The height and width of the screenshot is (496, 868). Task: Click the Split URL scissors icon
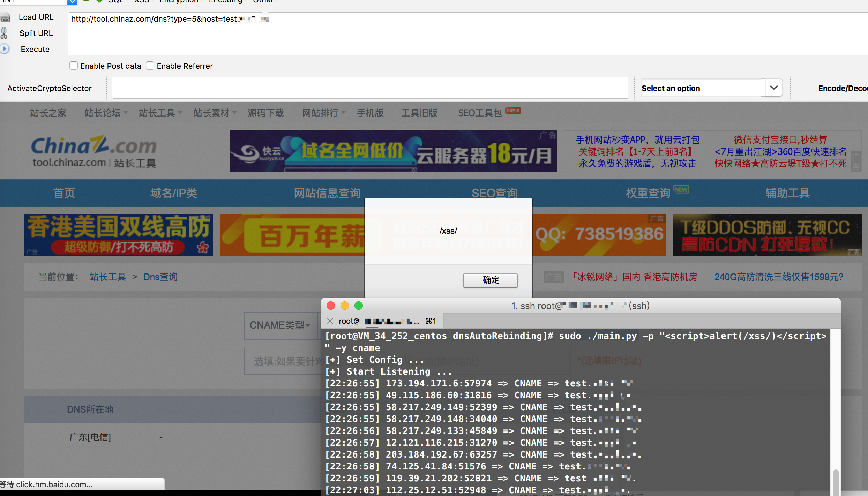pyautogui.click(x=4, y=33)
